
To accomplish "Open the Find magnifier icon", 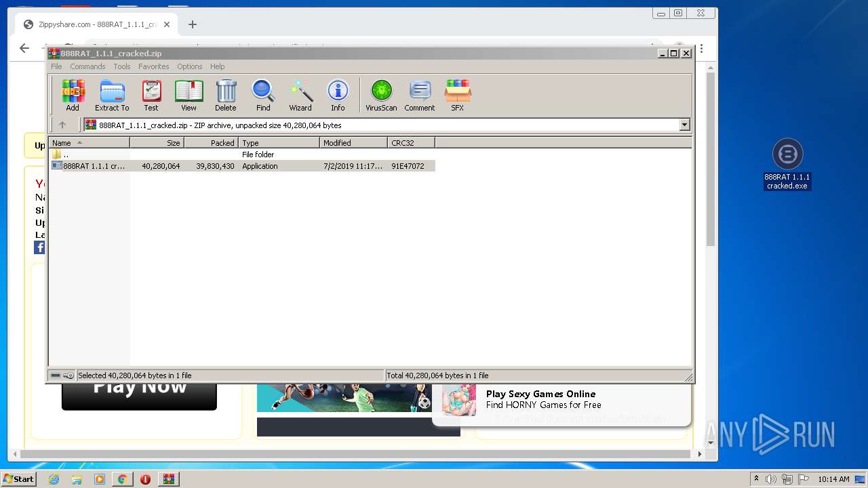I will (x=263, y=95).
